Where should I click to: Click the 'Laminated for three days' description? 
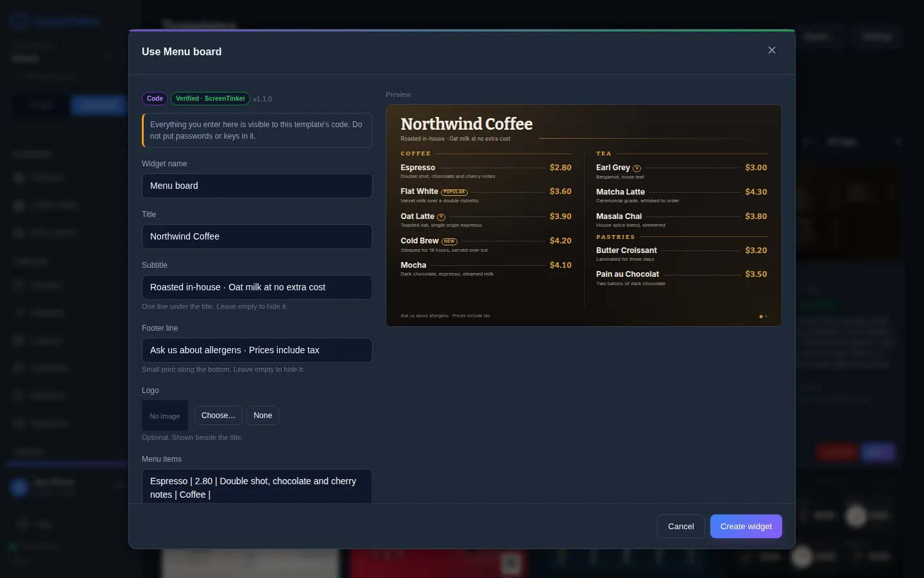click(625, 259)
